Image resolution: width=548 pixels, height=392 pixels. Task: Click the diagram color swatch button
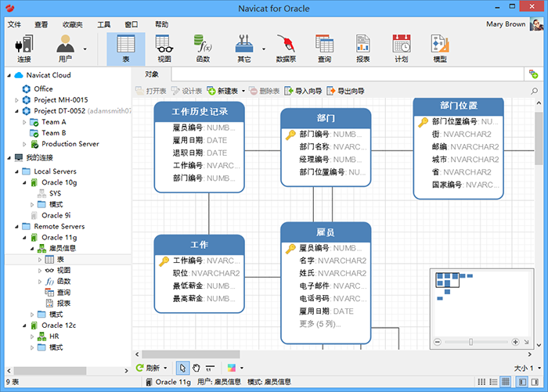point(232,368)
